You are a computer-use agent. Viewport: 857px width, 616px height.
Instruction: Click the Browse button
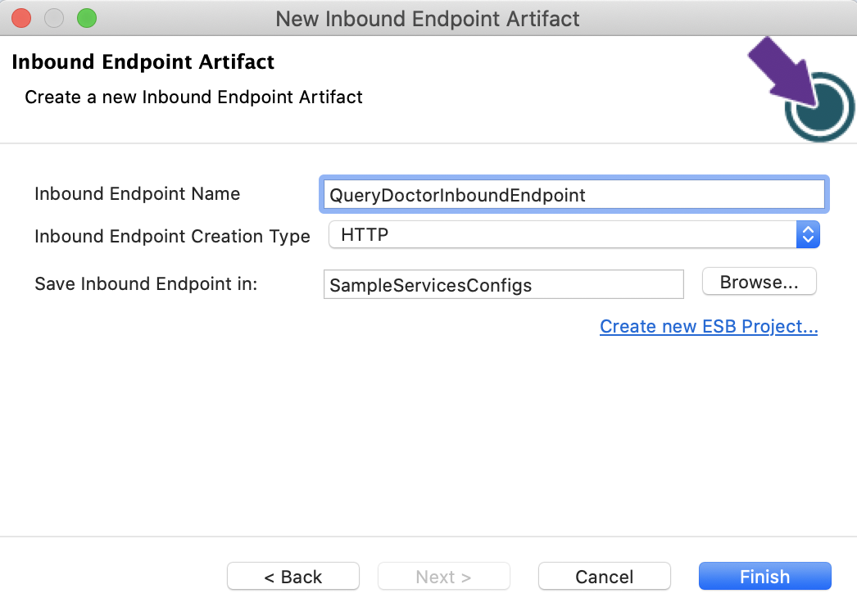[x=758, y=281]
